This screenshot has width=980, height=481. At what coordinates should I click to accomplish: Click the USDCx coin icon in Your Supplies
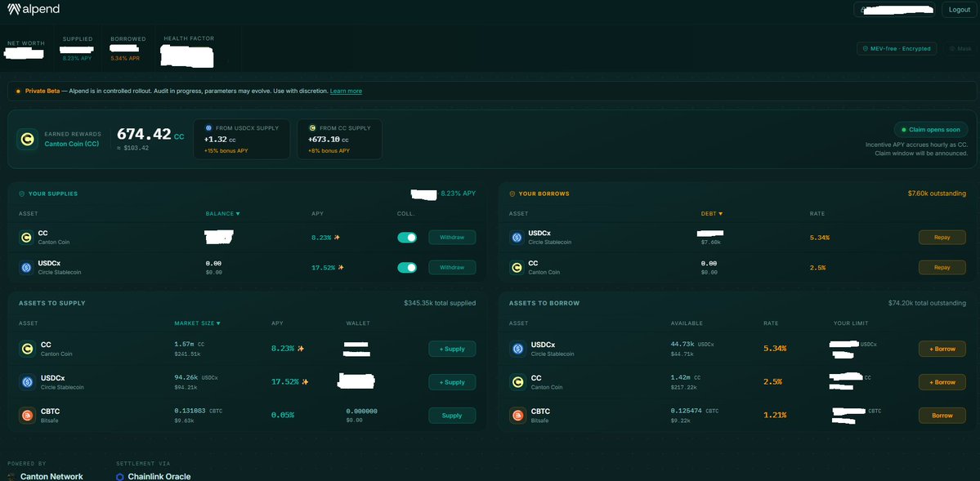(x=26, y=267)
